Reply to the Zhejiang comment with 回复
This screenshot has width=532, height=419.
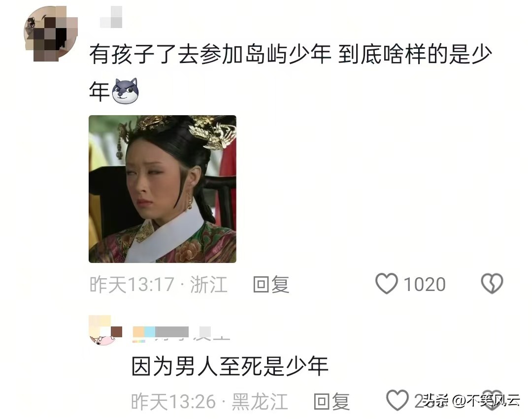(x=271, y=284)
